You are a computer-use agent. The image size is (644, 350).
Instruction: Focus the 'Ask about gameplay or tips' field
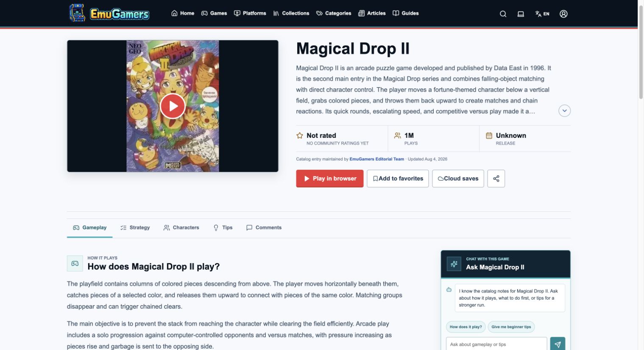click(x=496, y=344)
